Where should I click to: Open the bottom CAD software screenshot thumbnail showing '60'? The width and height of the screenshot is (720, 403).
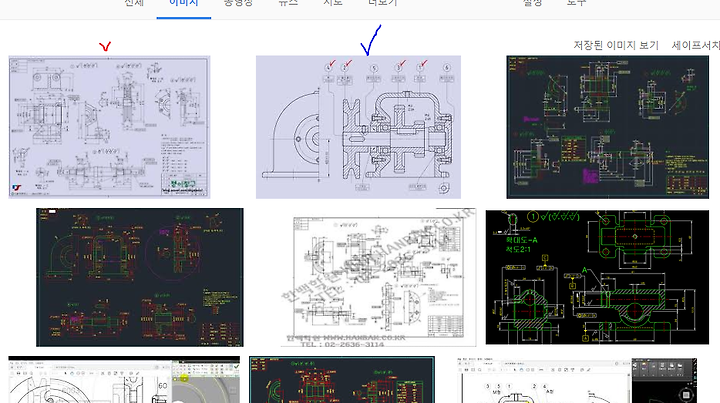(x=124, y=380)
